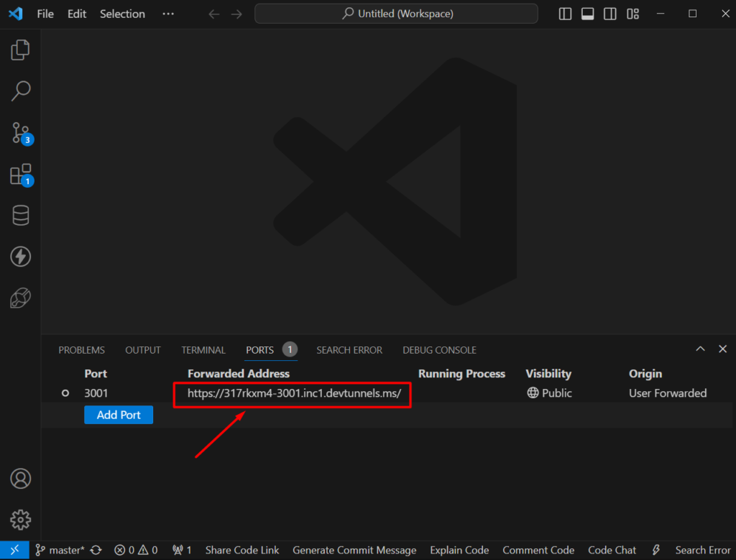
Task: Click the VS Code logo in title bar
Action: click(16, 14)
